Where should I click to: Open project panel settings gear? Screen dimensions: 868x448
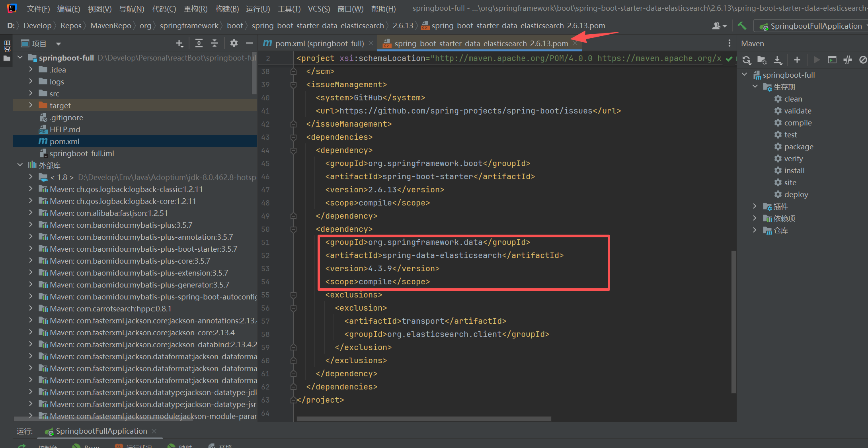click(x=234, y=43)
